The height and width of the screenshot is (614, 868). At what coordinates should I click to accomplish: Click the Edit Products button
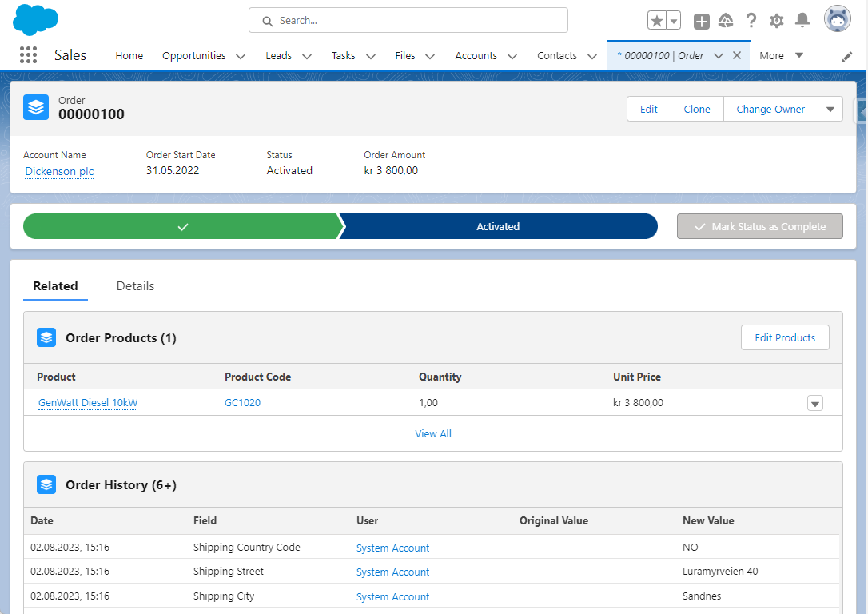[x=785, y=337]
